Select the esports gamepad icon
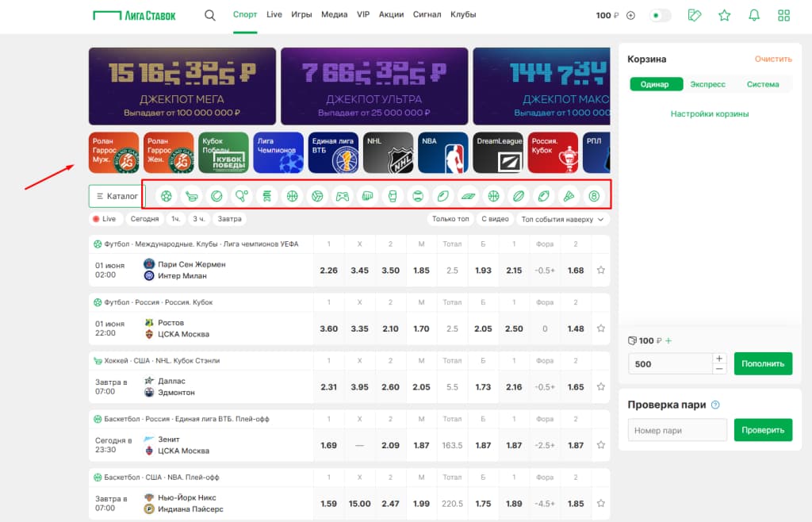The width and height of the screenshot is (812, 522). [343, 196]
